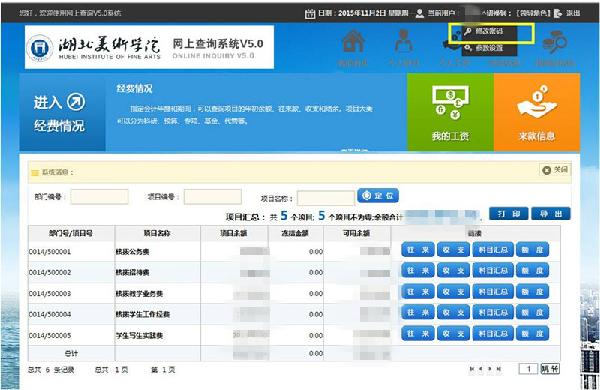Viewport: 600px width, 390px height.
Task: Close the system reminder bar with 关闭
Action: point(556,170)
